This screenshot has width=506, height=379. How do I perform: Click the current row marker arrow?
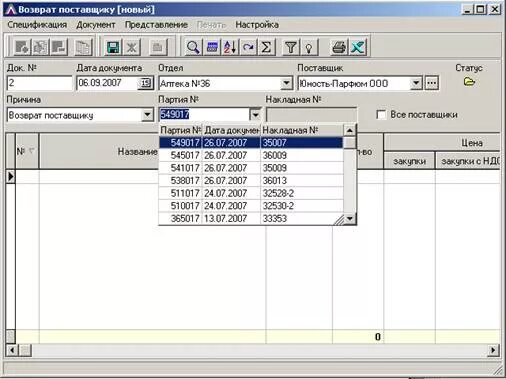point(11,176)
